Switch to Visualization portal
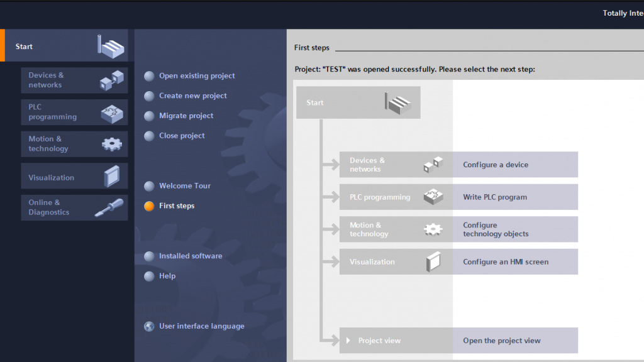 tap(74, 176)
